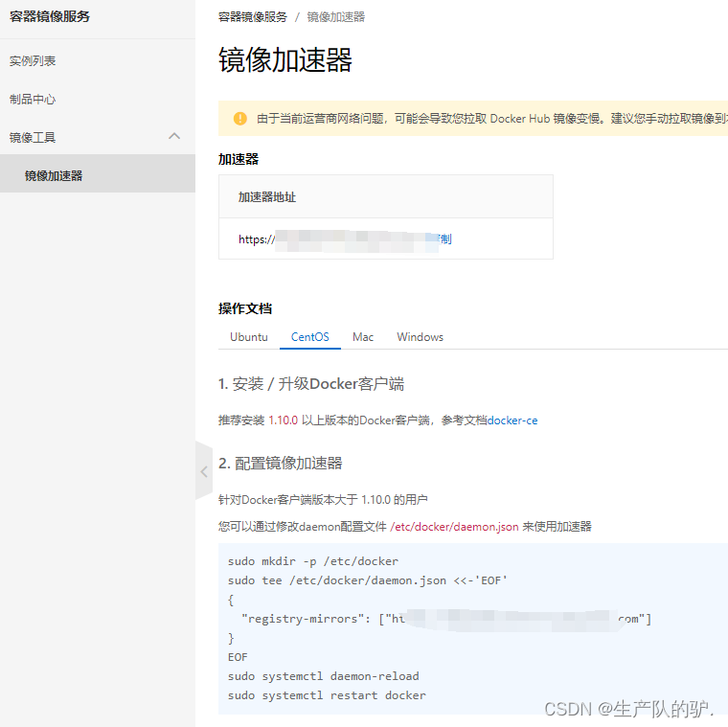Click the 镜像加速器 breadcrumb item
728x727 pixels.
335,17
